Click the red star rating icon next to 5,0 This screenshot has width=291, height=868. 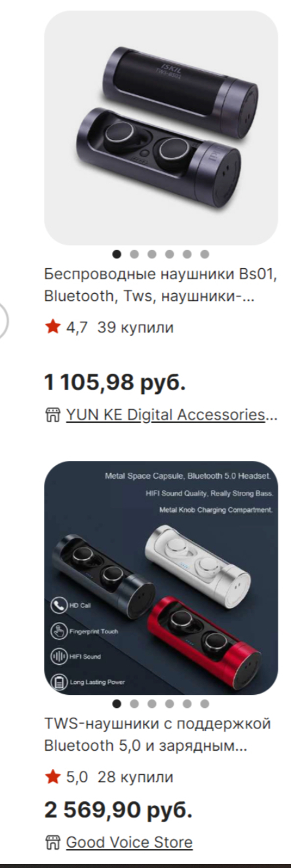coord(52,778)
